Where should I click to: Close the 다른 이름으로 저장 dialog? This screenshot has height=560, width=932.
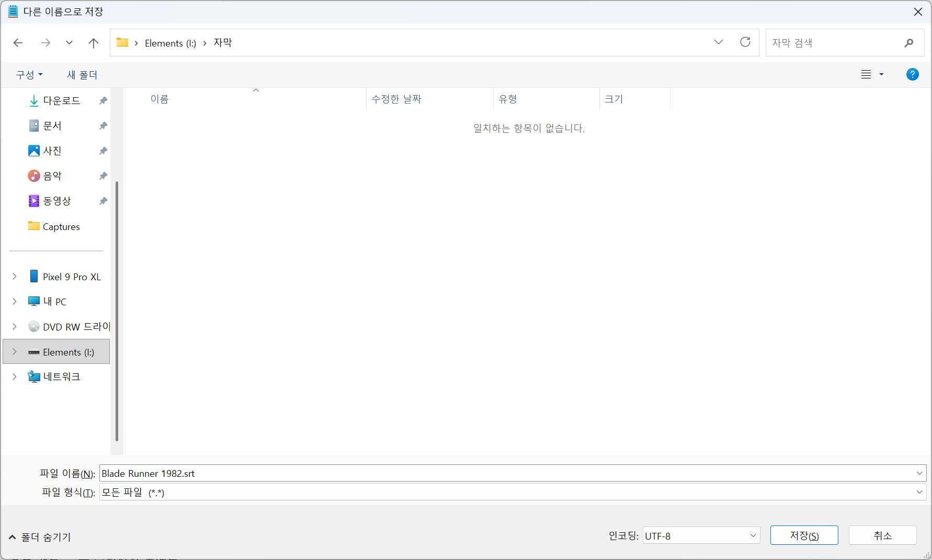(918, 12)
